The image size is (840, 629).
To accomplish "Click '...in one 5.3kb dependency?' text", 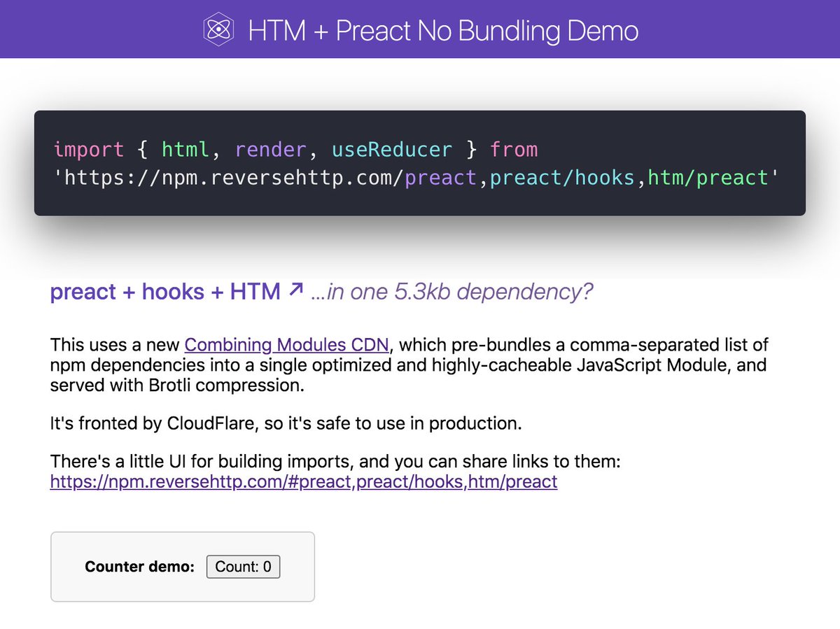I will (452, 292).
